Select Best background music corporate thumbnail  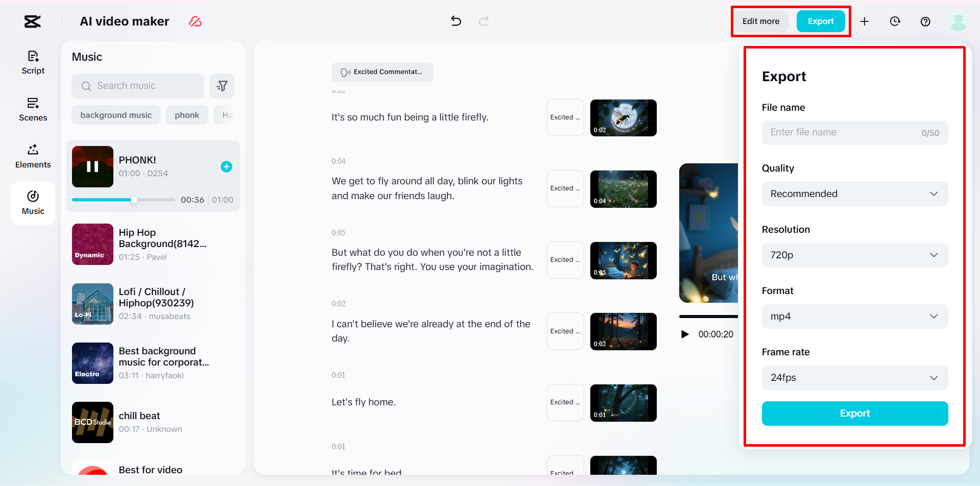92,363
